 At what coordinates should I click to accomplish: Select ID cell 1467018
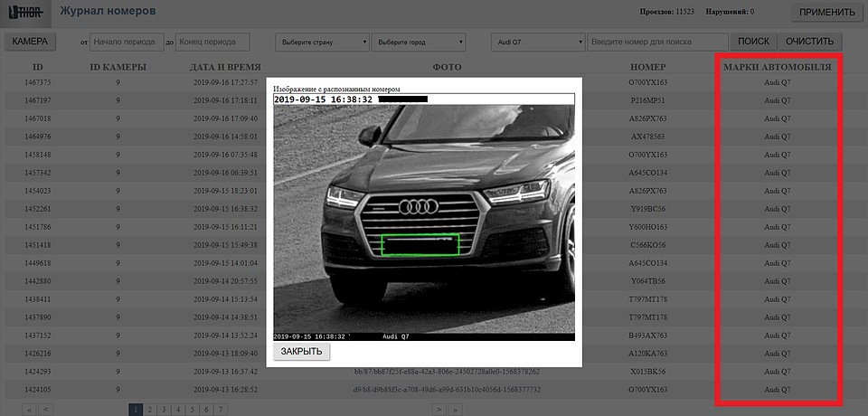38,118
